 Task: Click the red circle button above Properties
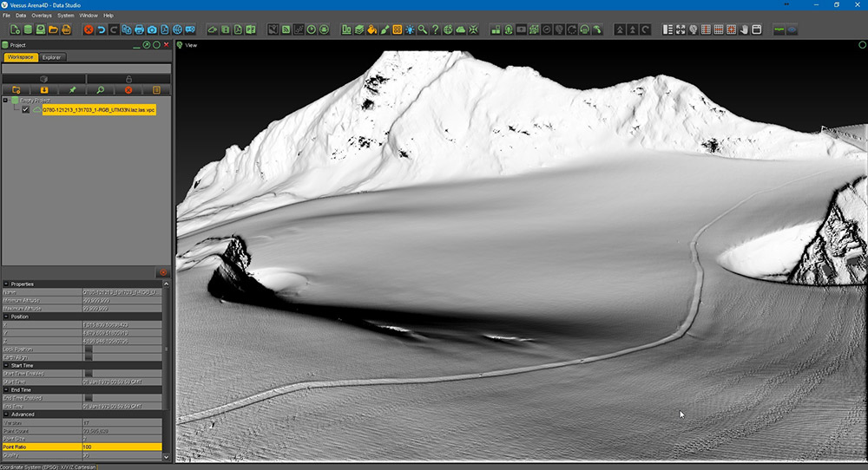pos(163,272)
